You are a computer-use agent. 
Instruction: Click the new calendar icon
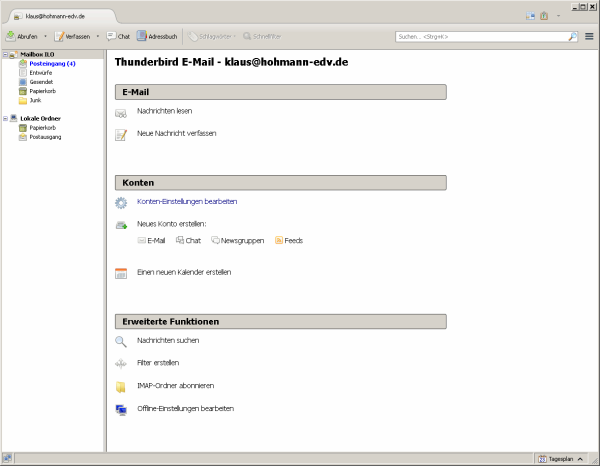[121, 274]
